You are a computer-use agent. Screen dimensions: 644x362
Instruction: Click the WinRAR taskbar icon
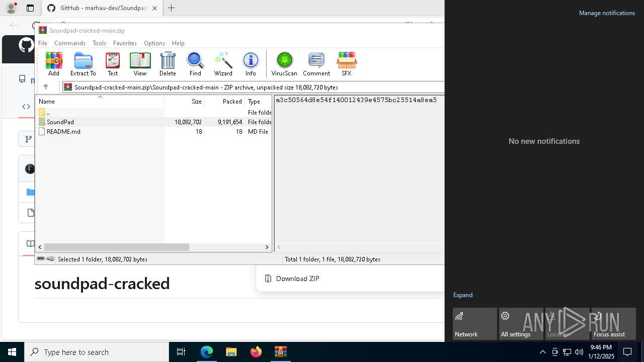281,352
